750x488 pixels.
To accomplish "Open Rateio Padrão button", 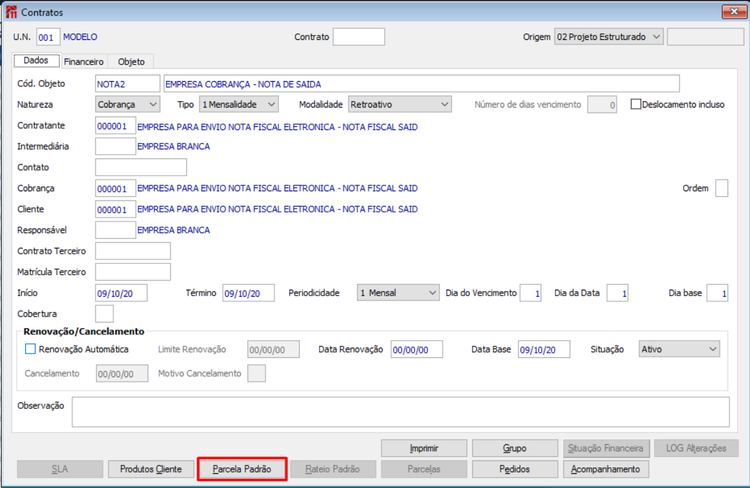I will pos(333,469).
